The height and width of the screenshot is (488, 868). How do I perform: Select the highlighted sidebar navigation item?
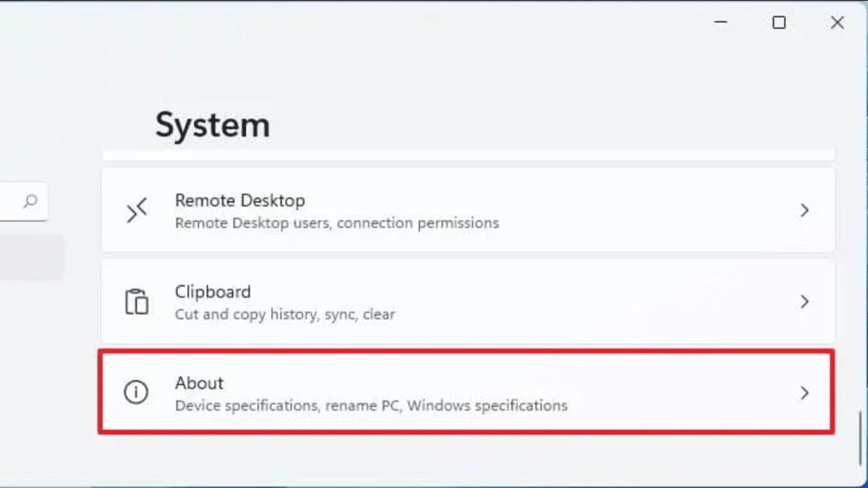[29, 257]
